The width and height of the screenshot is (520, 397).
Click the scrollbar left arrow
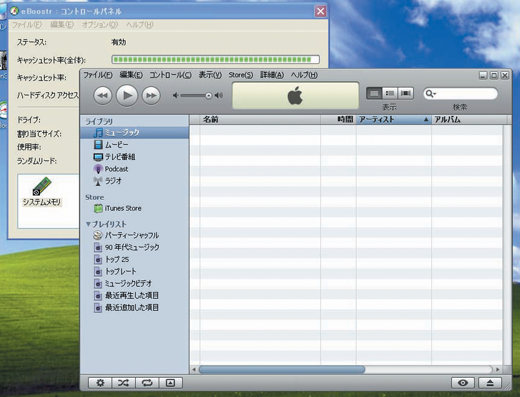tap(194, 369)
